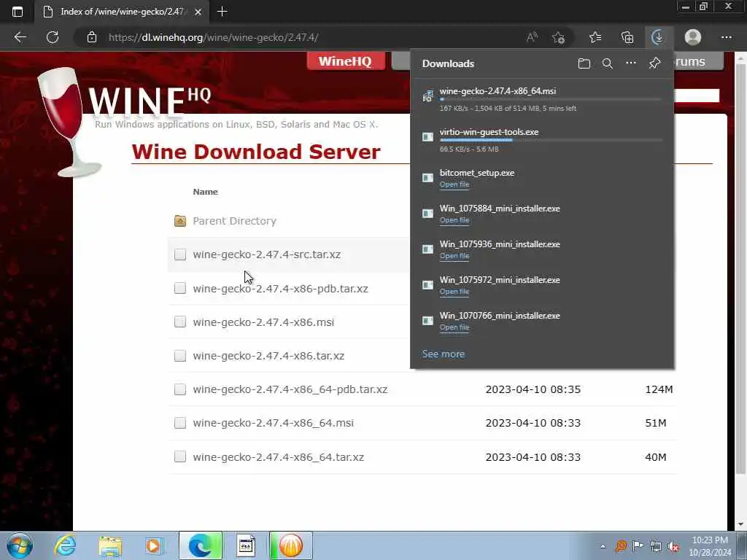This screenshot has width=747, height=560.
Task: Show hidden system tray icons
Action: coord(603,546)
